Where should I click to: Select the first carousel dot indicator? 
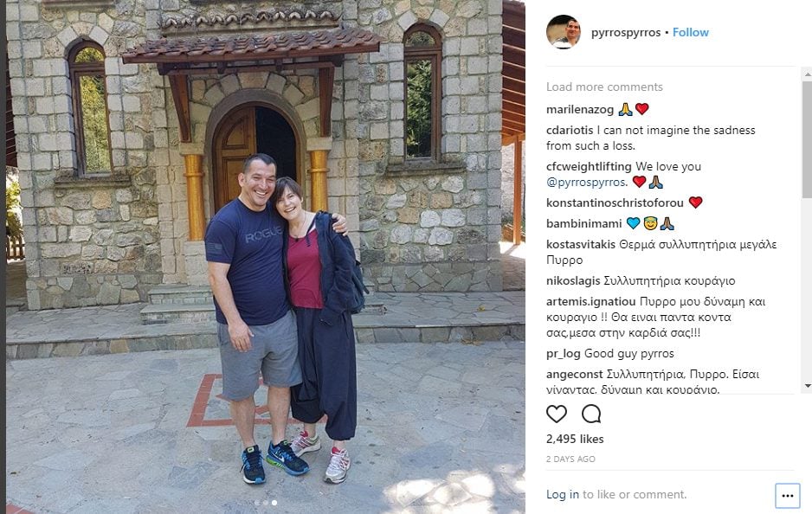pos(257,503)
